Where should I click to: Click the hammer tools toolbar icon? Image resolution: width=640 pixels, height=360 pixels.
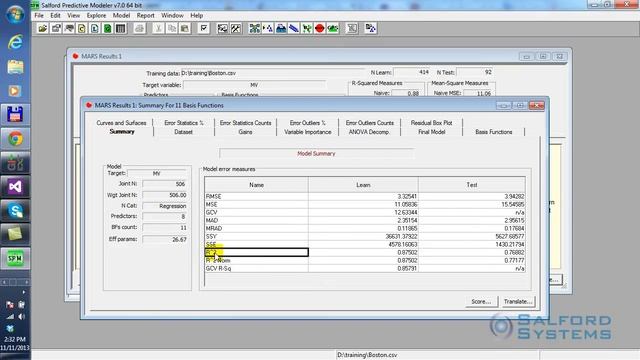tap(236, 28)
